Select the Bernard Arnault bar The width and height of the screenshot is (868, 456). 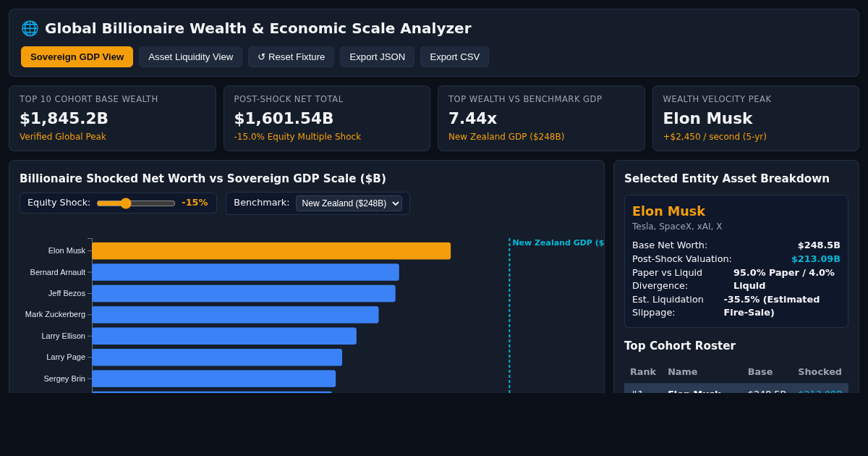coord(245,272)
